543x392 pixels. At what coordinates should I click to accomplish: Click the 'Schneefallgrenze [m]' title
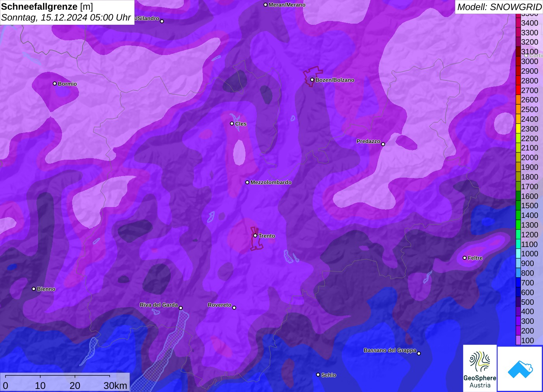click(47, 7)
